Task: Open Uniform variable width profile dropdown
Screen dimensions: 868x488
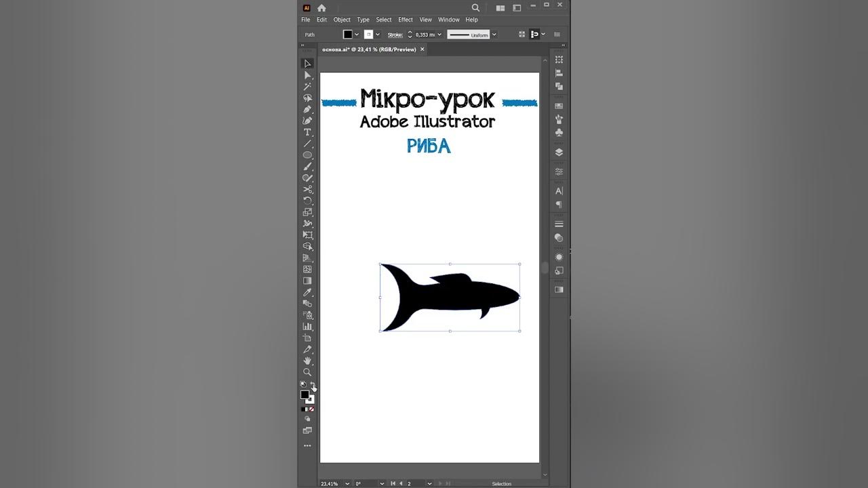Action: coord(494,35)
